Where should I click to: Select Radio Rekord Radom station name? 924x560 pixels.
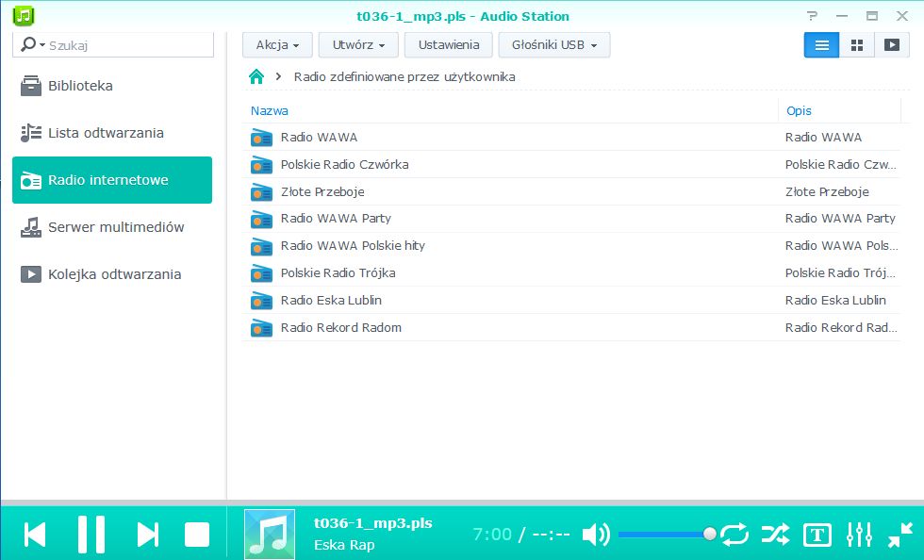click(340, 327)
